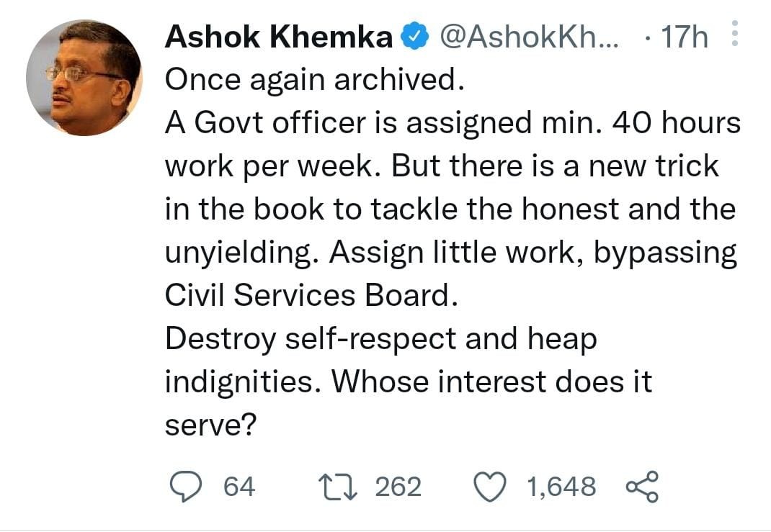Image resolution: width=771 pixels, height=532 pixels.
Task: View the 64 replies count
Action: click(239, 487)
